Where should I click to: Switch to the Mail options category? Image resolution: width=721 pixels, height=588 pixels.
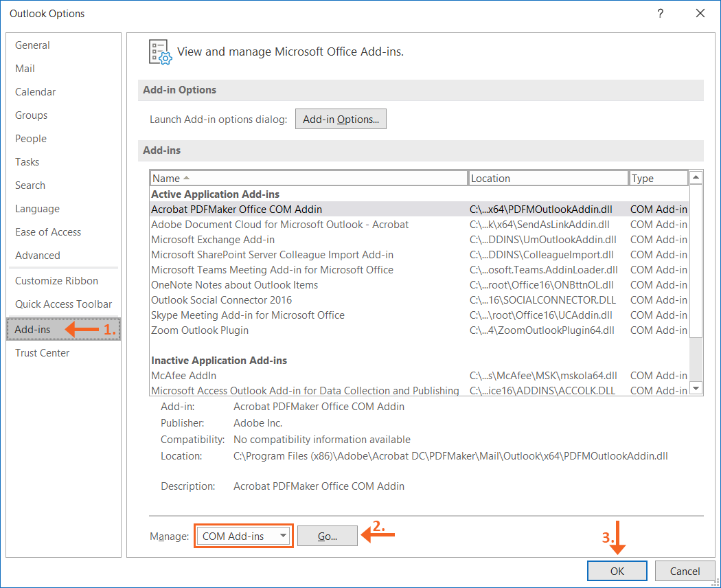[25, 69]
